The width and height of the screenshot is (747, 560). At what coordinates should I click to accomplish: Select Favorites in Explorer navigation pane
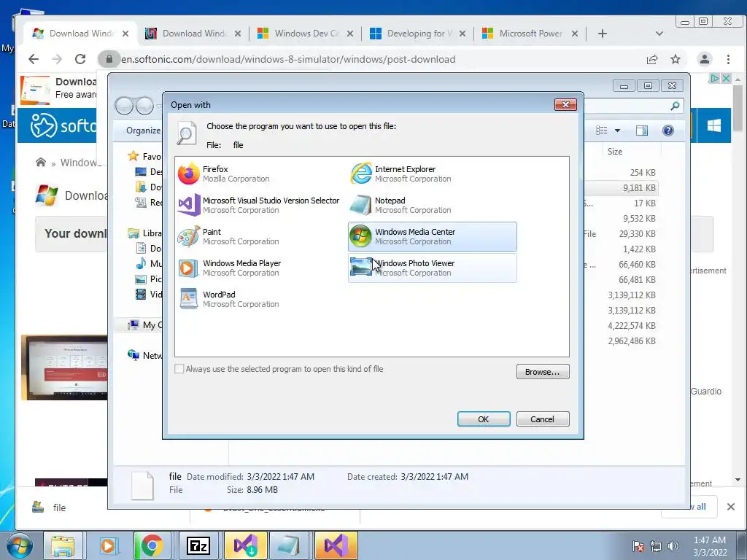[144, 156]
